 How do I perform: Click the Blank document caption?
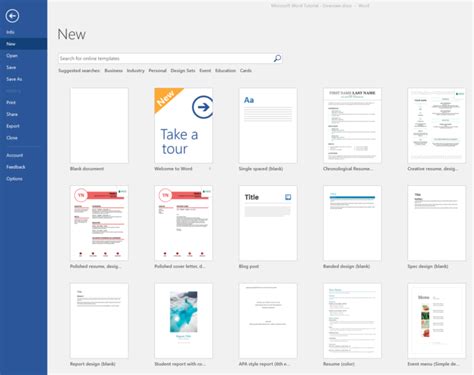87,169
